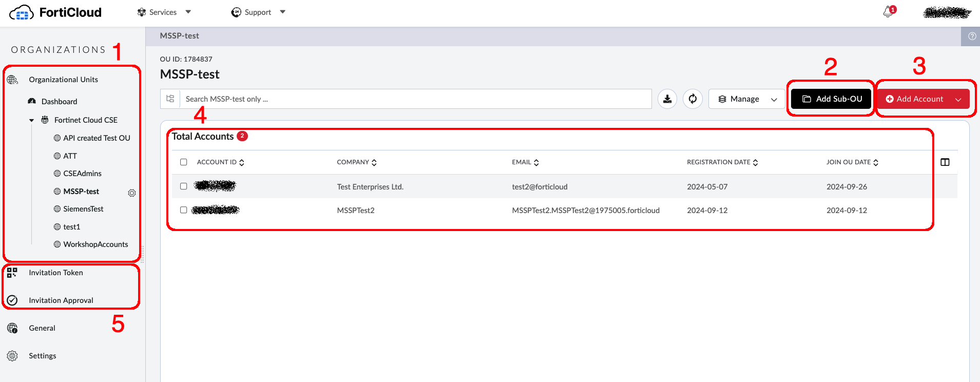Open the notification bell
Screen dimensions: 980x382
pos(888,12)
